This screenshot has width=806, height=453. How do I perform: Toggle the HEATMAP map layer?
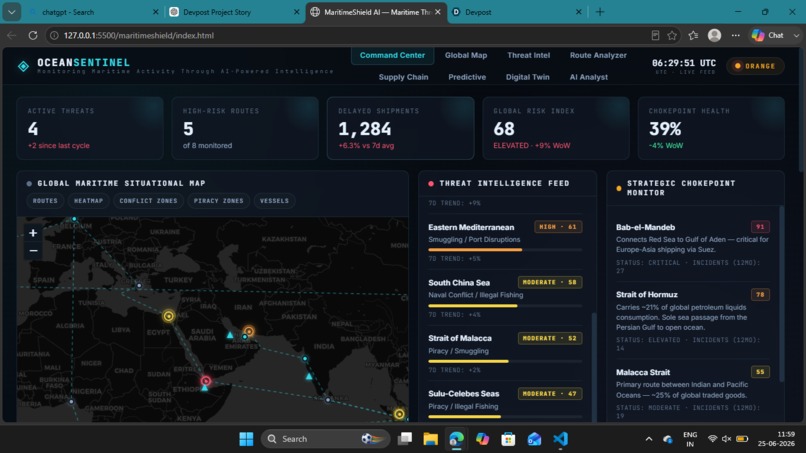coord(88,201)
